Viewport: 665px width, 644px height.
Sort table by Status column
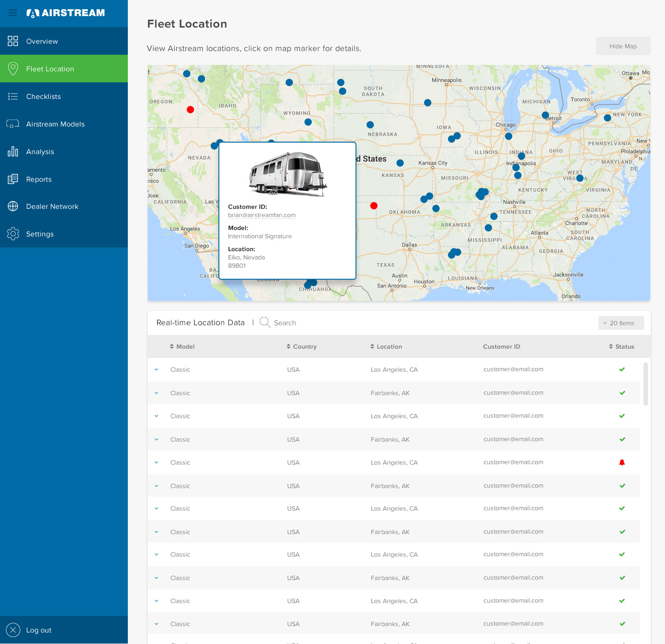(x=621, y=346)
